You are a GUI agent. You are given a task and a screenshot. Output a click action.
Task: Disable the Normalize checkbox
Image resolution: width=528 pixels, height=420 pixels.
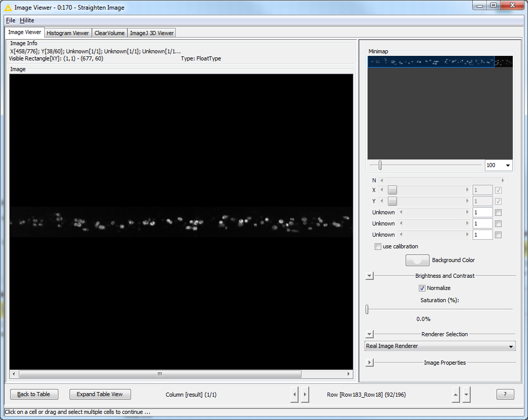point(422,288)
